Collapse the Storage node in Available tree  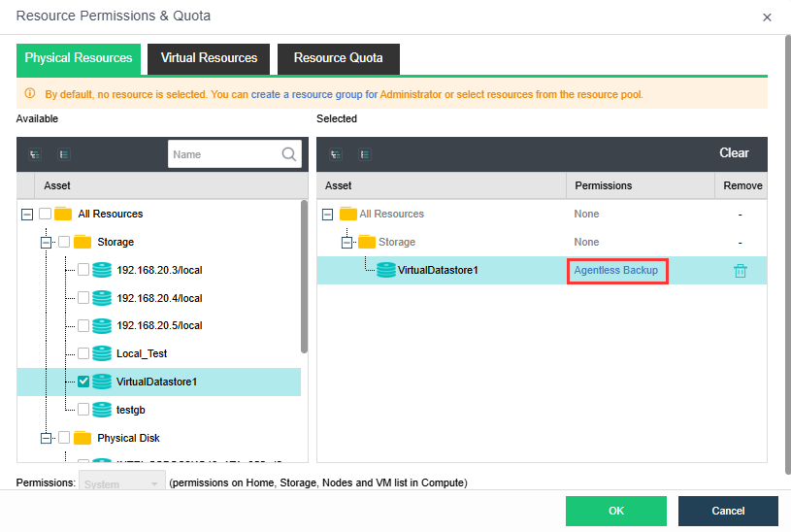(x=46, y=242)
